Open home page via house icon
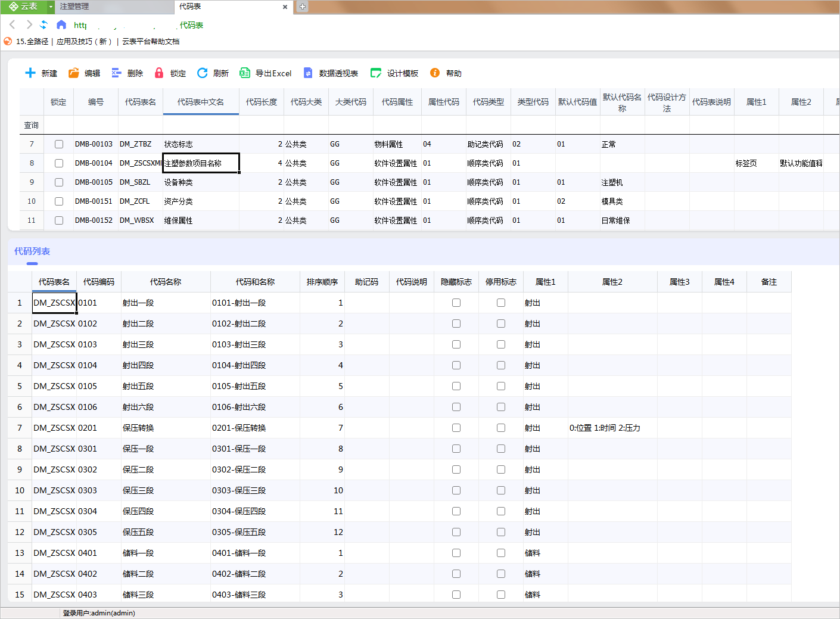Image resolution: width=840 pixels, height=619 pixels. 61,24
